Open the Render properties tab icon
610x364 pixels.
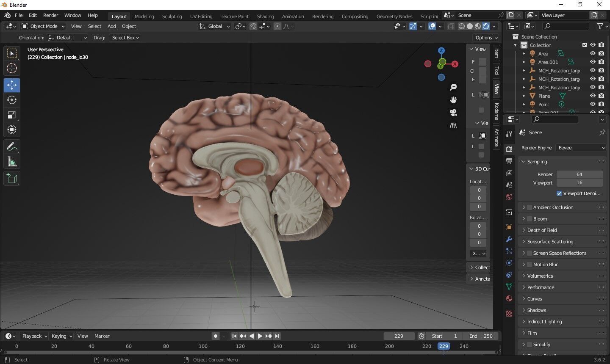click(x=509, y=149)
